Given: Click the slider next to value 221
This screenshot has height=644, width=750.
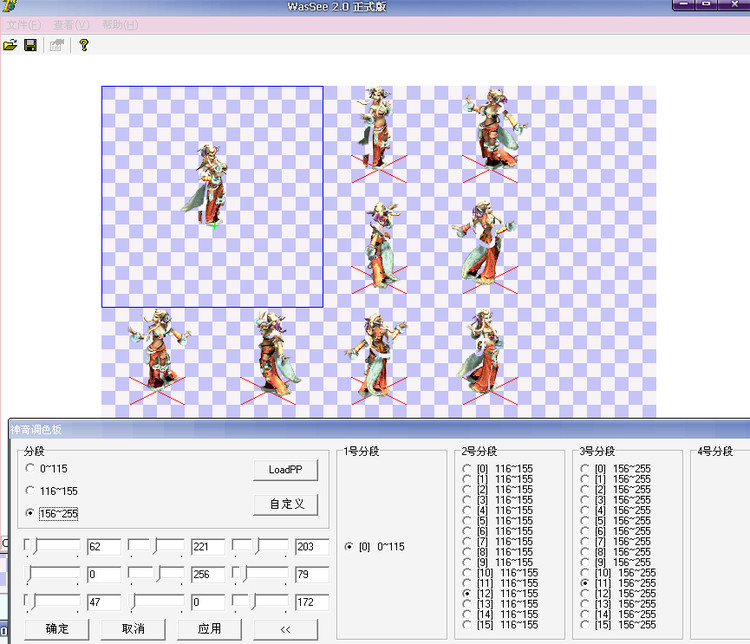Looking at the screenshot, I should (156, 546).
